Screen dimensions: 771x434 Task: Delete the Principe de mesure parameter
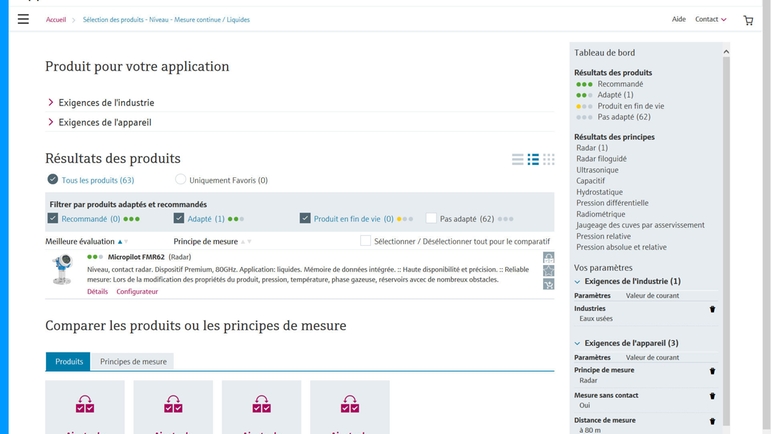point(712,371)
